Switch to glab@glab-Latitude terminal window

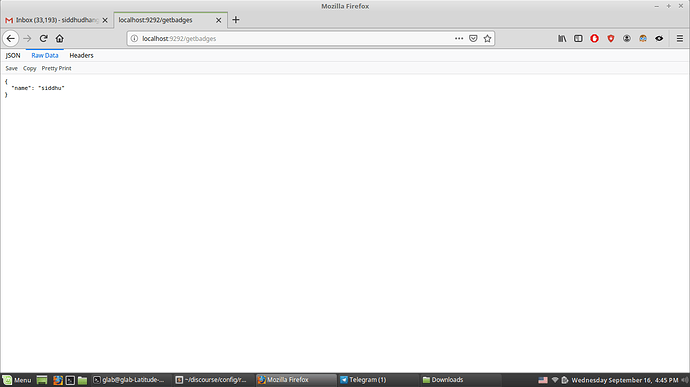tap(132, 380)
